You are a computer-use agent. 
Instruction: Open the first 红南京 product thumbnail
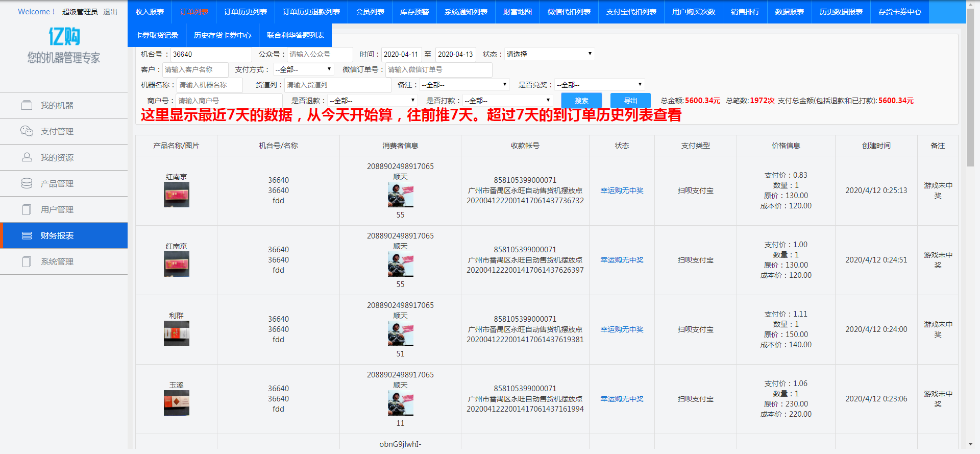[176, 195]
